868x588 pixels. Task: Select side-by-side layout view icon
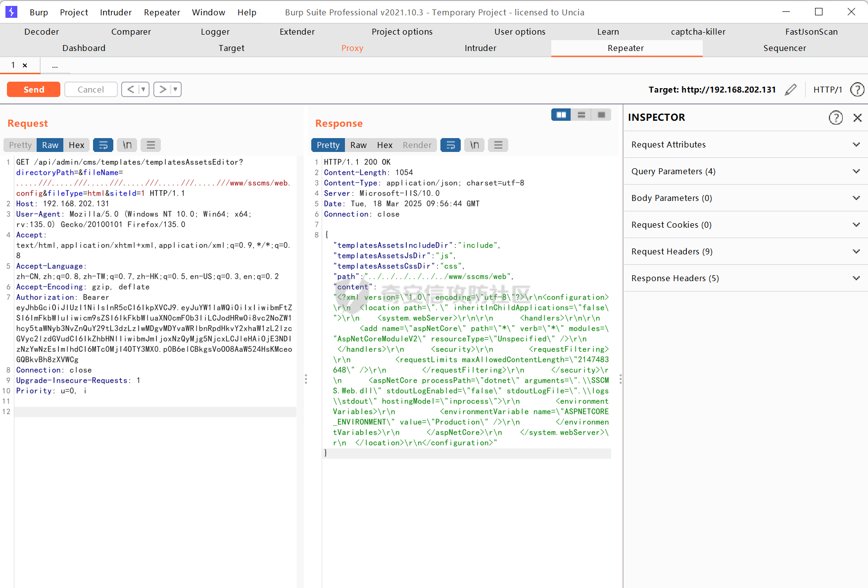point(561,115)
